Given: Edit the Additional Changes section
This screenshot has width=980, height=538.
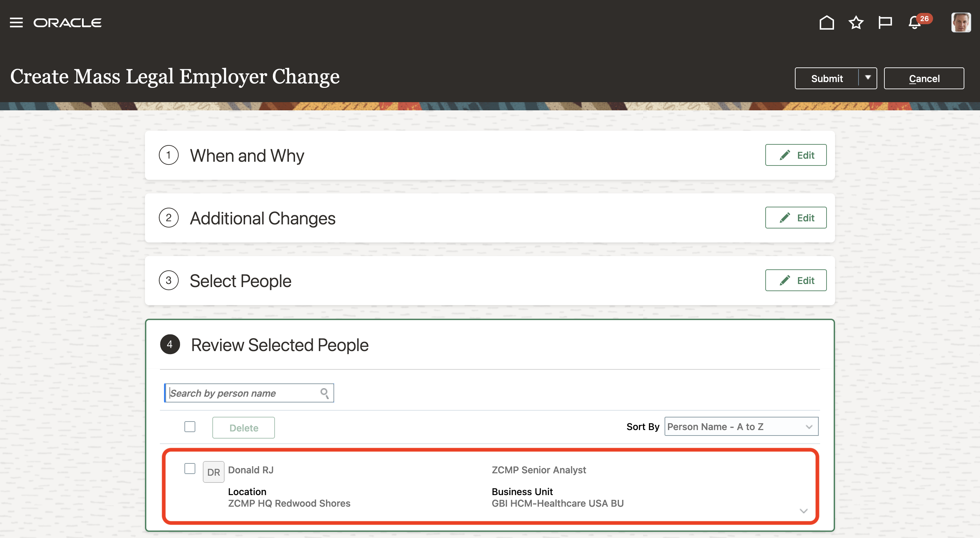Looking at the screenshot, I should [796, 218].
